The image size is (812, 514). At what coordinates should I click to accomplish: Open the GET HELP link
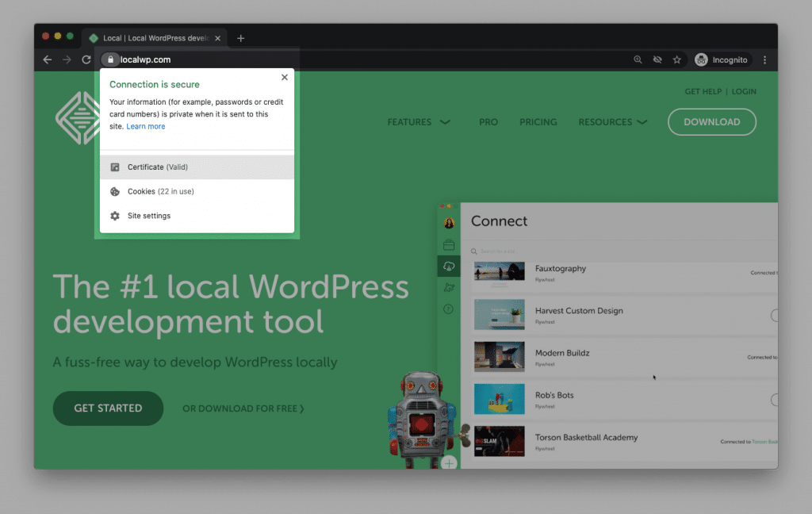(x=703, y=92)
